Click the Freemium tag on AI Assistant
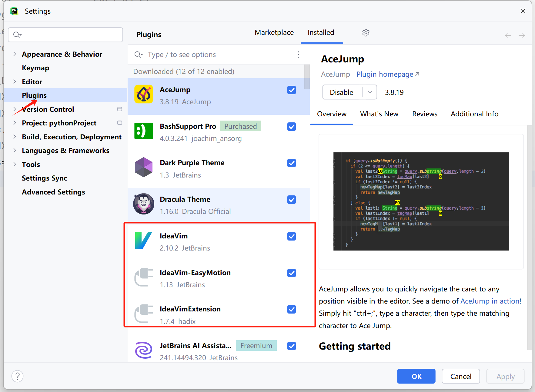The height and width of the screenshot is (392, 535). tap(256, 346)
